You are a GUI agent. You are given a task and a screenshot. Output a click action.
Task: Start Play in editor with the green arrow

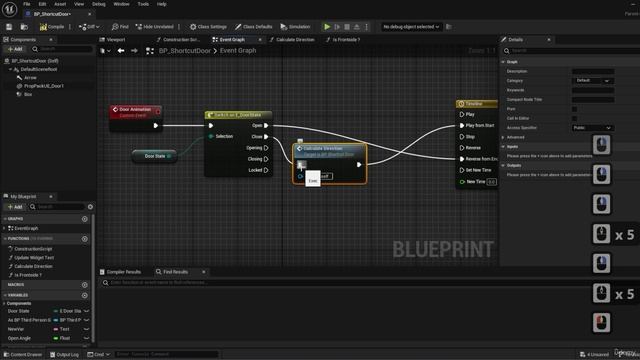pyautogui.click(x=327, y=27)
